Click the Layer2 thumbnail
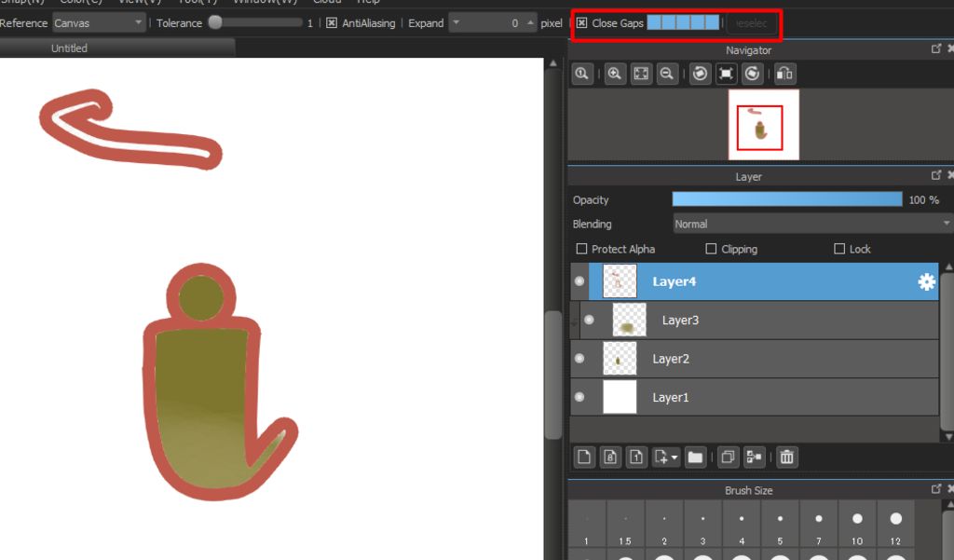Screen dimensions: 954x560 [620, 359]
